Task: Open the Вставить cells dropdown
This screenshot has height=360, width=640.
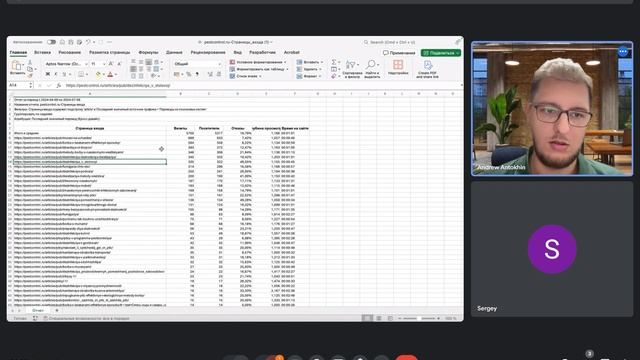Action: 310,62
